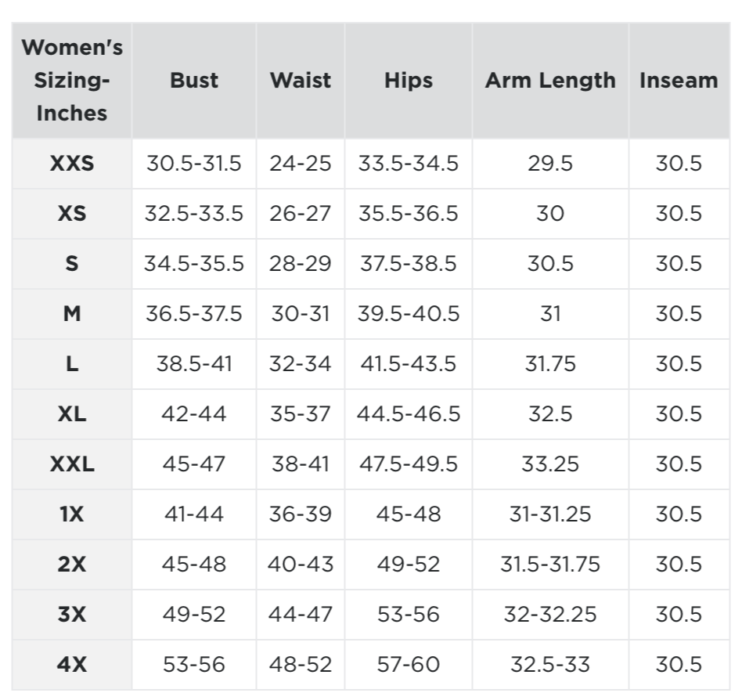Image resolution: width=742 pixels, height=700 pixels.
Task: Select the 4X size row label
Action: coord(72,665)
